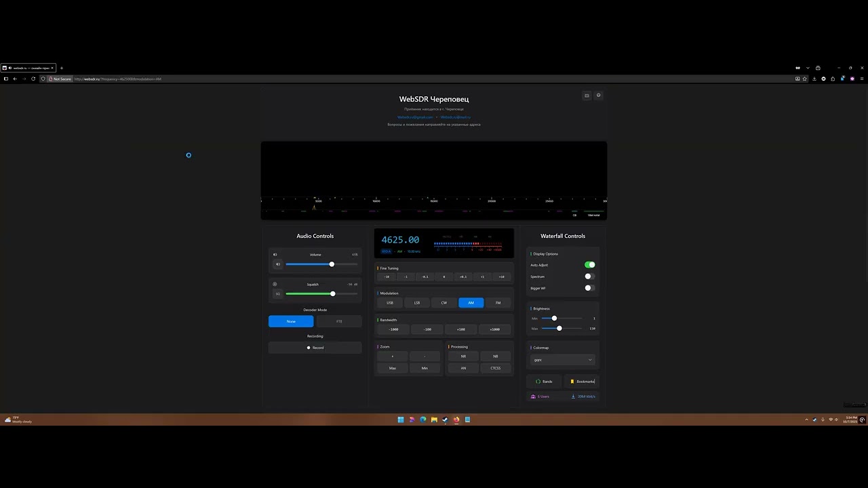Click the Volume slider track
This screenshot has height=488, width=868.
321,264
